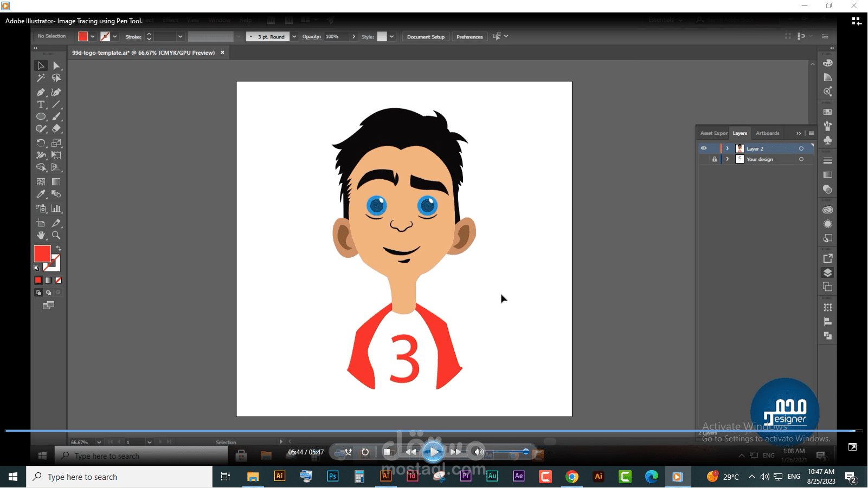Open Preferences button
This screenshot has height=488, width=868.
click(x=470, y=37)
